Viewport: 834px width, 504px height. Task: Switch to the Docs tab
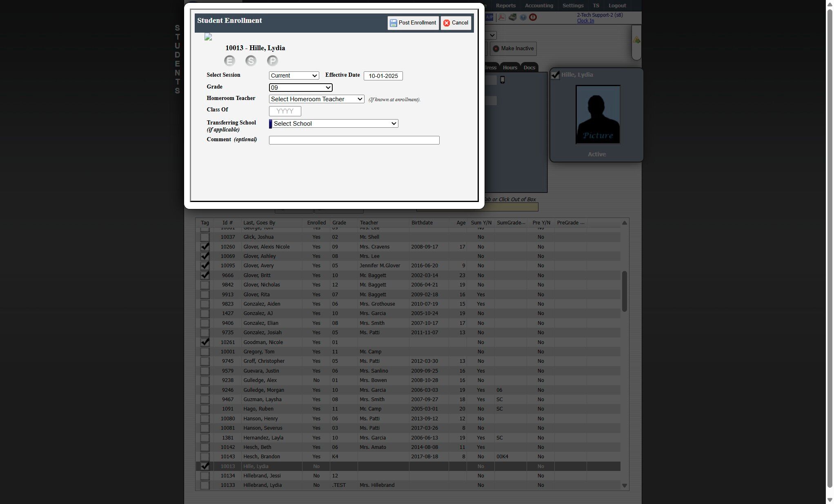click(x=529, y=68)
